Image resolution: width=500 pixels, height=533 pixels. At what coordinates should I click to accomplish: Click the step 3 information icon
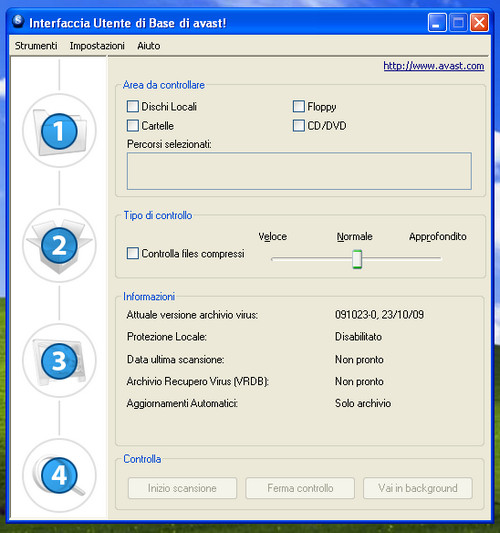pyautogui.click(x=59, y=361)
